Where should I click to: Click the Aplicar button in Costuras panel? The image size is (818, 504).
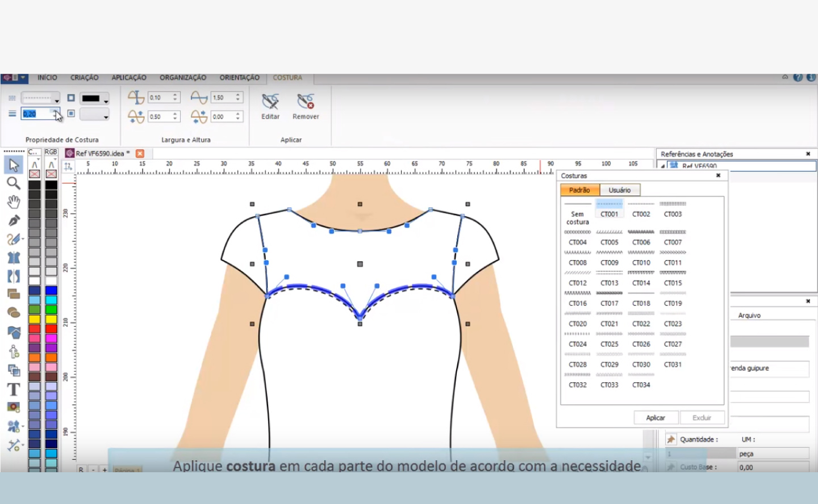point(656,418)
